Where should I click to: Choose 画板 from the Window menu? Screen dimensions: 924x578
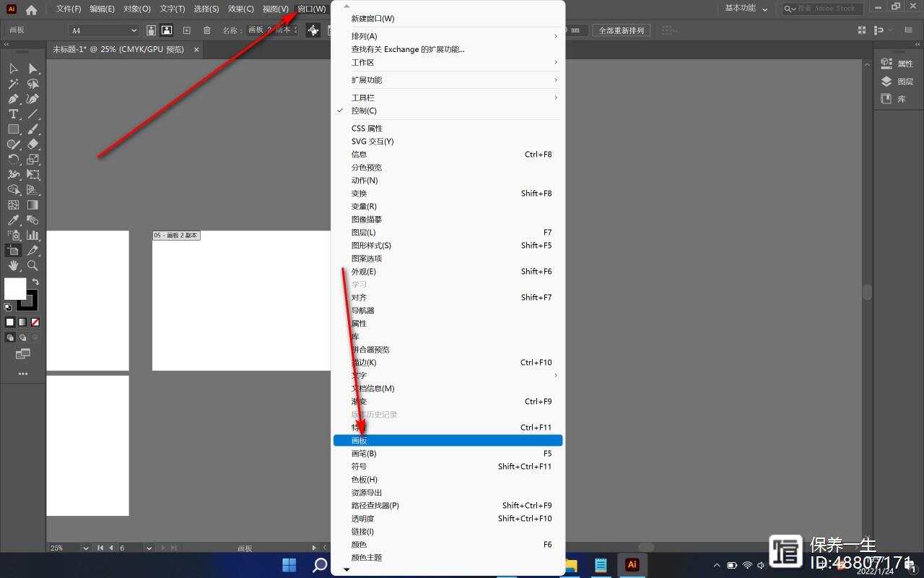click(448, 440)
